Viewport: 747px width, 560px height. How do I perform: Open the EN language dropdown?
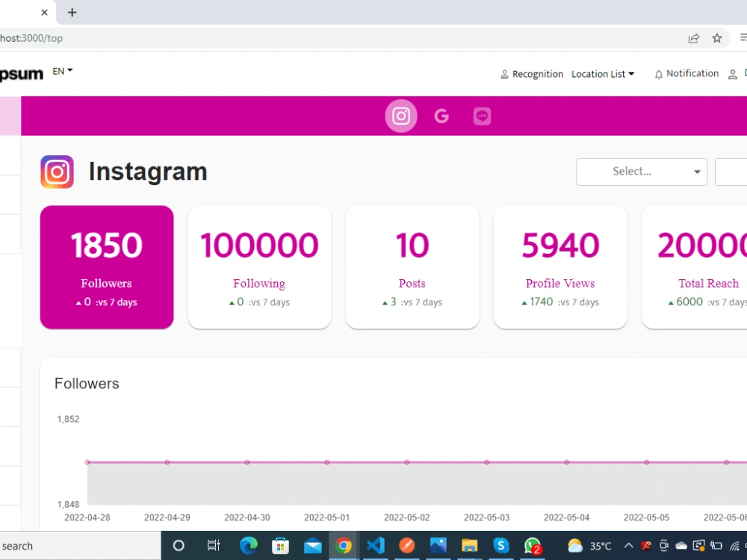(x=63, y=71)
